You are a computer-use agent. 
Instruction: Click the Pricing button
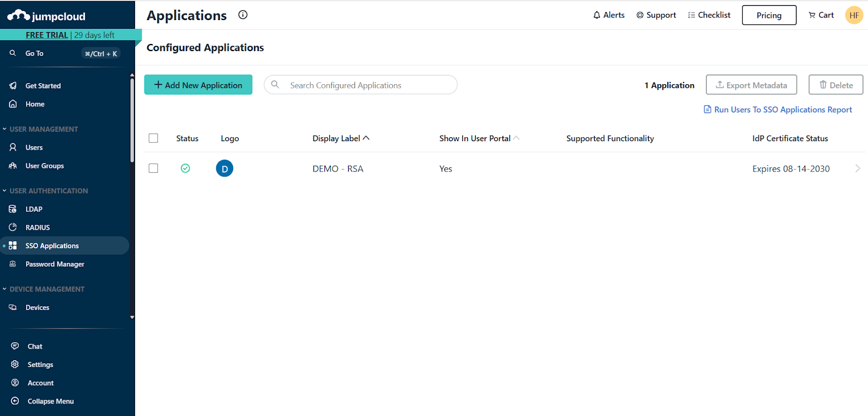click(769, 15)
